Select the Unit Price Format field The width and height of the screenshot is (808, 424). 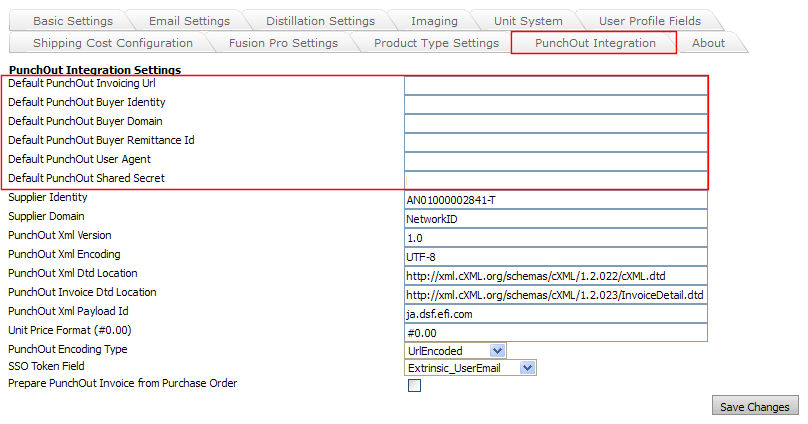pos(555,333)
